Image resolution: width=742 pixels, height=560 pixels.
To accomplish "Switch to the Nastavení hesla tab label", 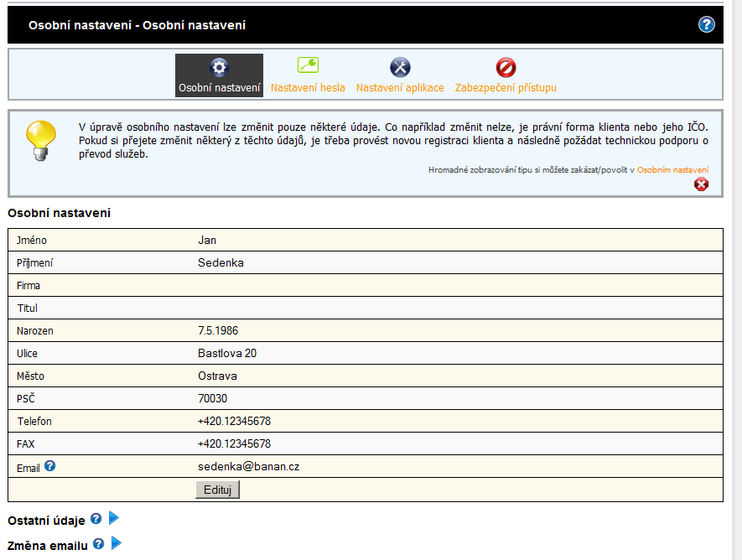I will click(x=308, y=87).
